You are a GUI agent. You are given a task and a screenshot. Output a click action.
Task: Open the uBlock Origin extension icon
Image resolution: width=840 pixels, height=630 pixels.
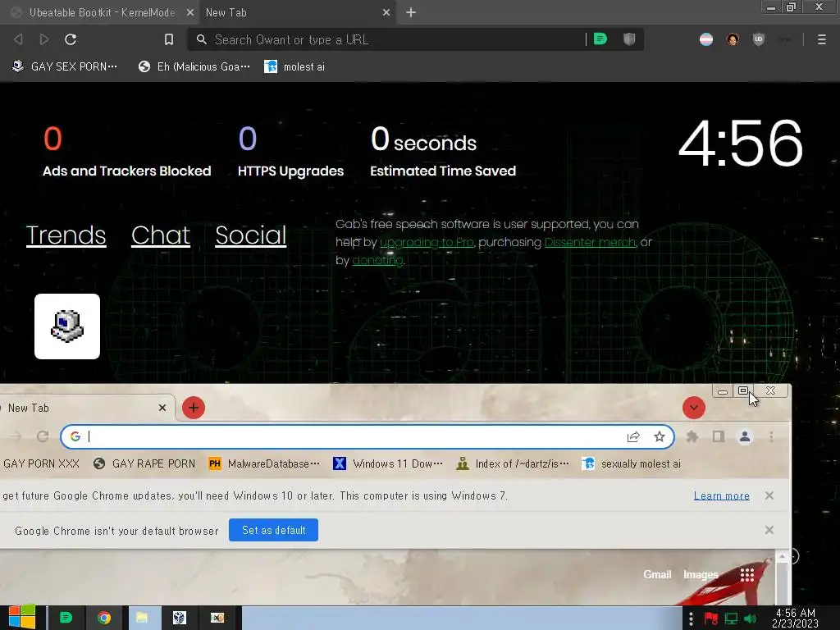(759, 39)
